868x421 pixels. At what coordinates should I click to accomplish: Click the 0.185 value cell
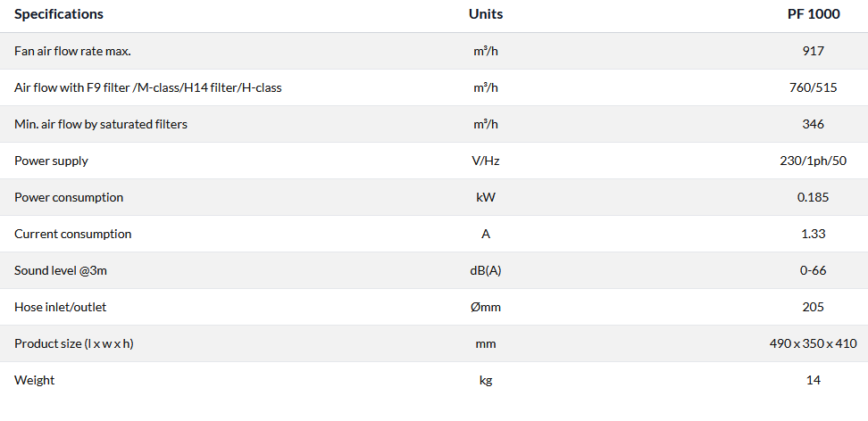(x=813, y=197)
